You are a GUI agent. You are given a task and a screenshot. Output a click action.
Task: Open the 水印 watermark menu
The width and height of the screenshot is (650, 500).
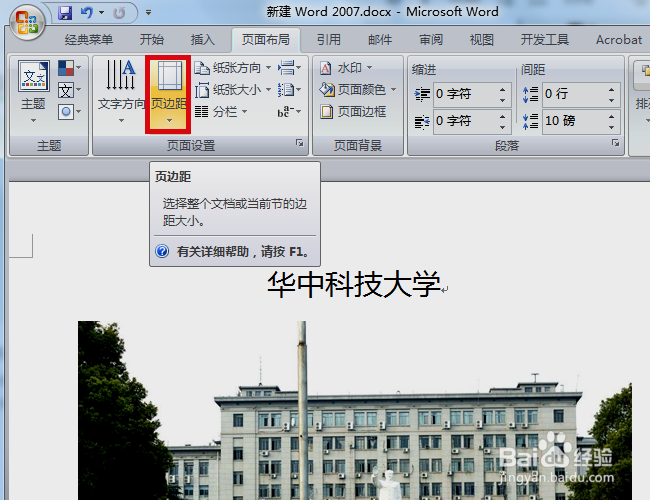[347, 68]
